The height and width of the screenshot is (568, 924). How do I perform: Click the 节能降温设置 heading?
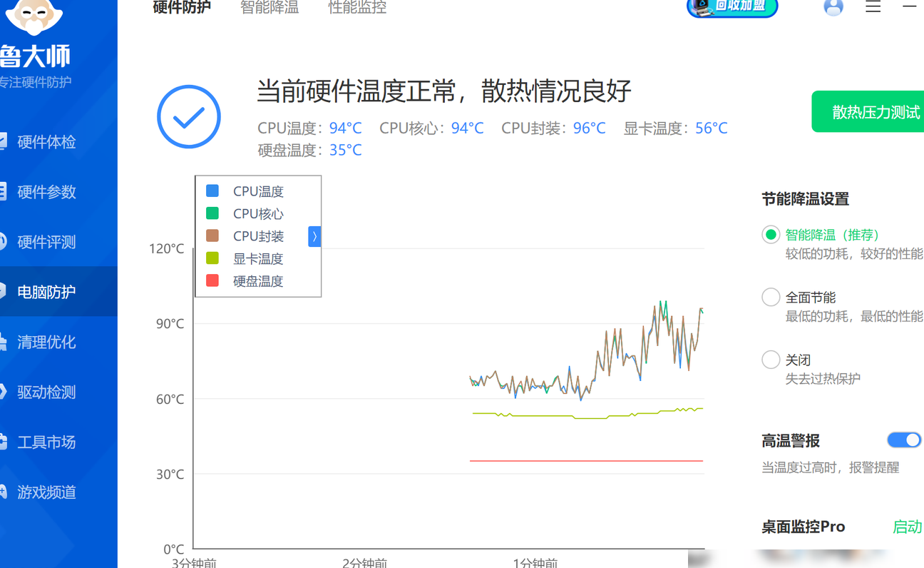point(806,199)
